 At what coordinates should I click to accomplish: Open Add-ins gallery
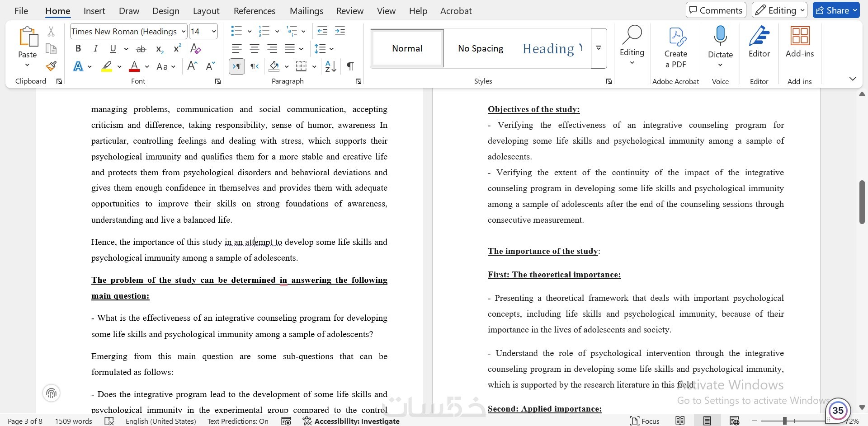tap(800, 42)
